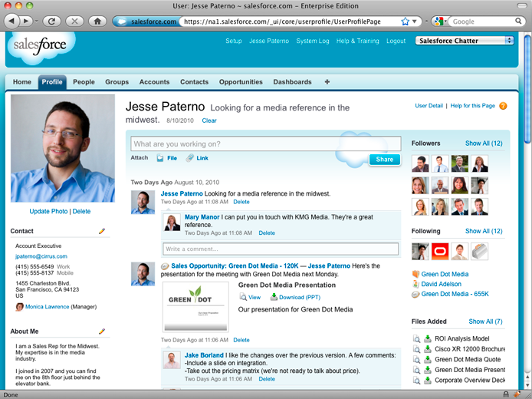This screenshot has width=532, height=399.
Task: Open Mary Manor's profile link
Action: 202,217
